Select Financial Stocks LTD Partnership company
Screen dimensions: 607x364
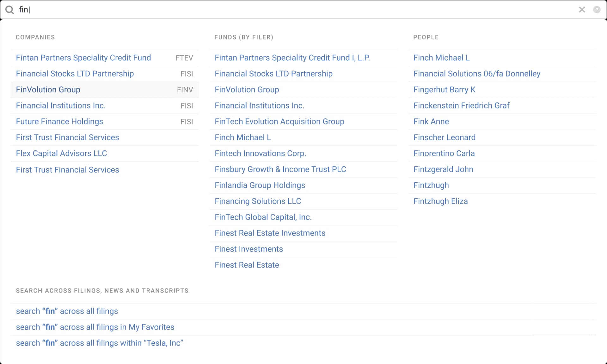point(75,74)
